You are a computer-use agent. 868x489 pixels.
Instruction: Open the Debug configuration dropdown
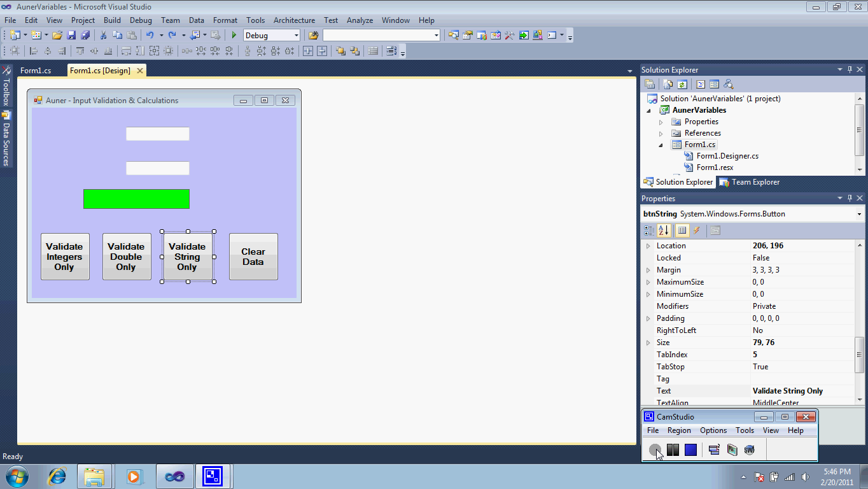[296, 36]
